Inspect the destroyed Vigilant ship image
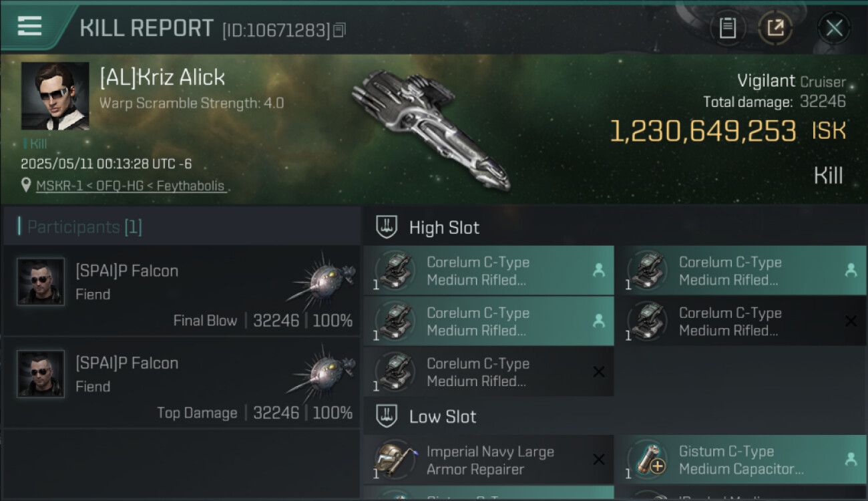This screenshot has height=501, width=868. click(431, 127)
